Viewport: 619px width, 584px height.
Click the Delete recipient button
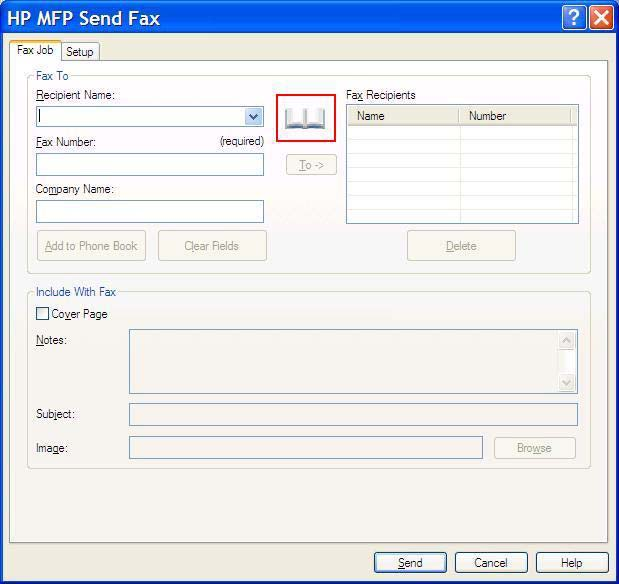coord(461,246)
